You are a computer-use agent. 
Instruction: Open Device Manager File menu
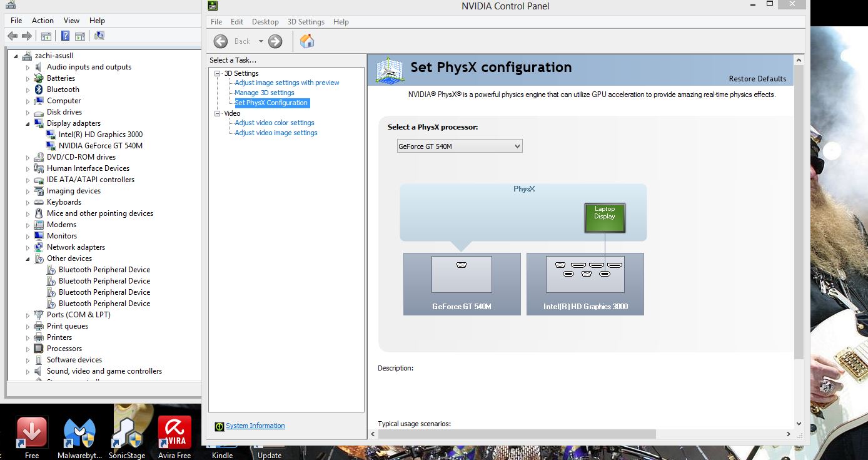[16, 21]
